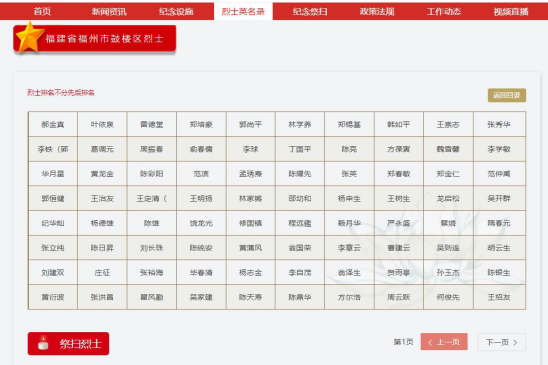The width and height of the screenshot is (548, 365).
Task: Select the name cell 王绍友
Action: click(499, 297)
